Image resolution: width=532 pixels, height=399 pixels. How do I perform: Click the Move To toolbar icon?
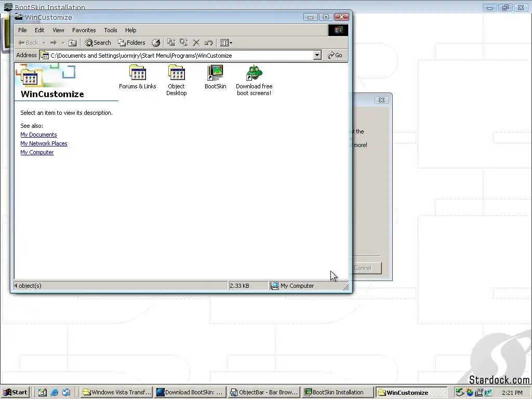tap(171, 43)
